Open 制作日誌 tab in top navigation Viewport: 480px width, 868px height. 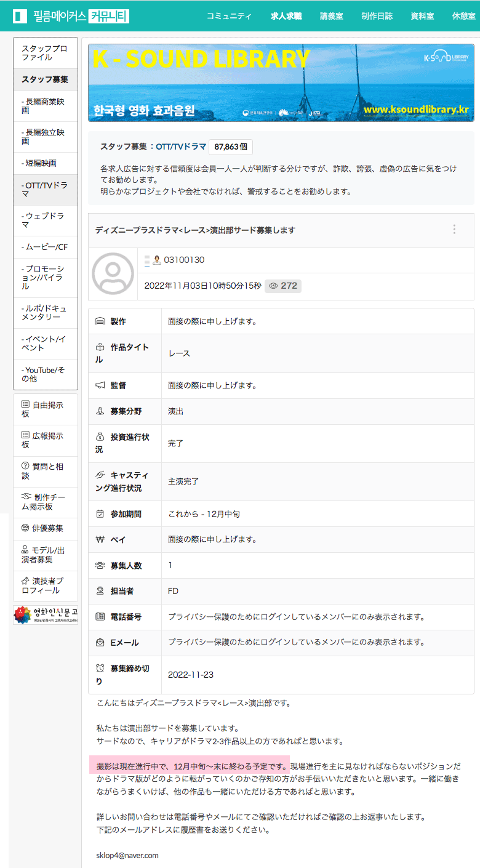(x=377, y=16)
